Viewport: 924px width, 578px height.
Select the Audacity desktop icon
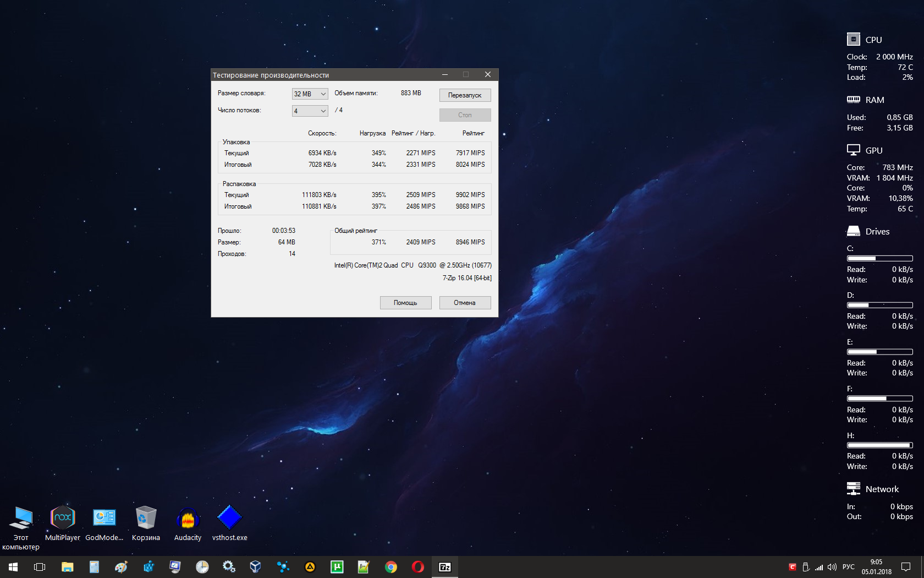click(x=188, y=523)
